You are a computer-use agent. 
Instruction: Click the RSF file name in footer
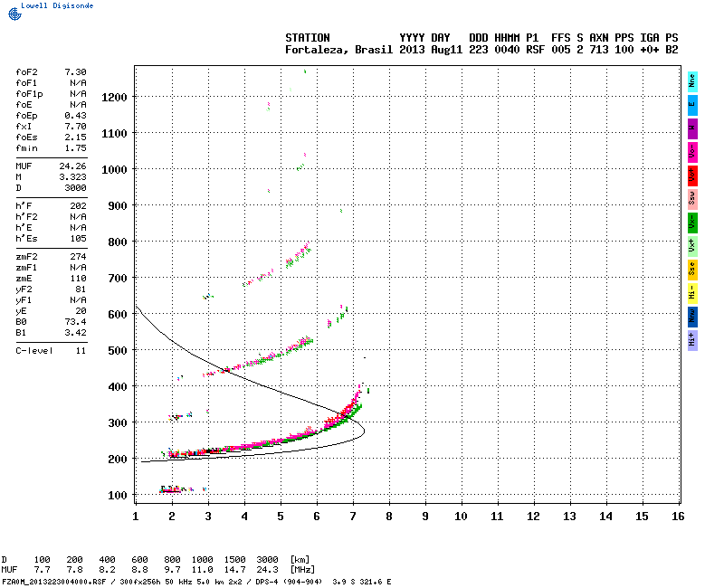tap(54, 582)
